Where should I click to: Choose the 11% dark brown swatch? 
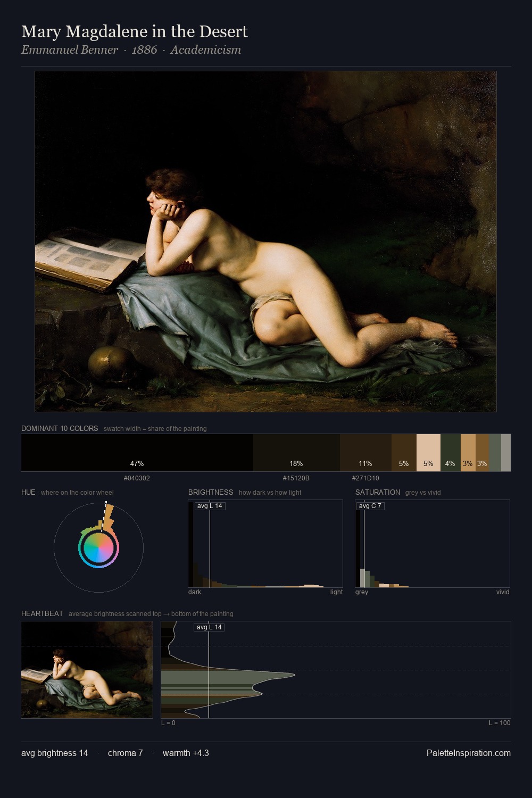[x=365, y=453]
